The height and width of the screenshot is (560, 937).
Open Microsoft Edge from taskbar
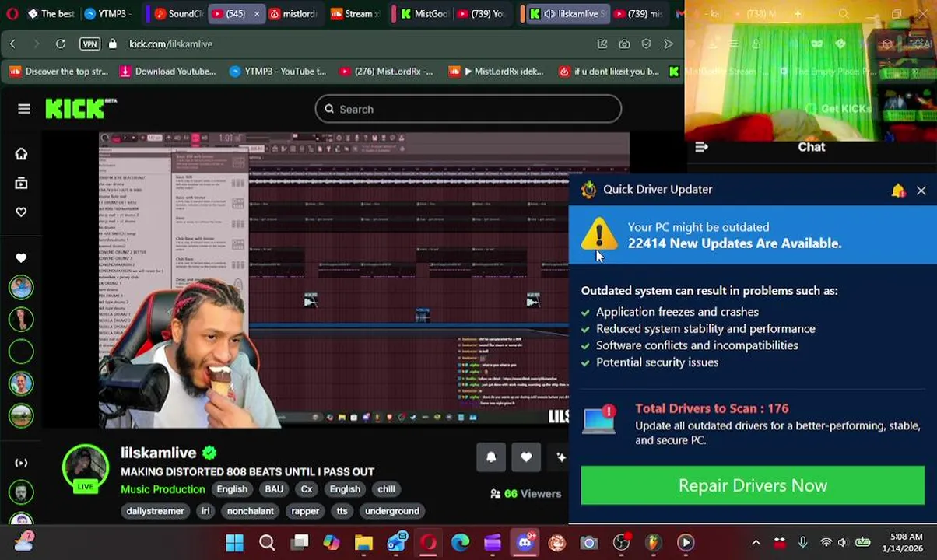coord(460,542)
